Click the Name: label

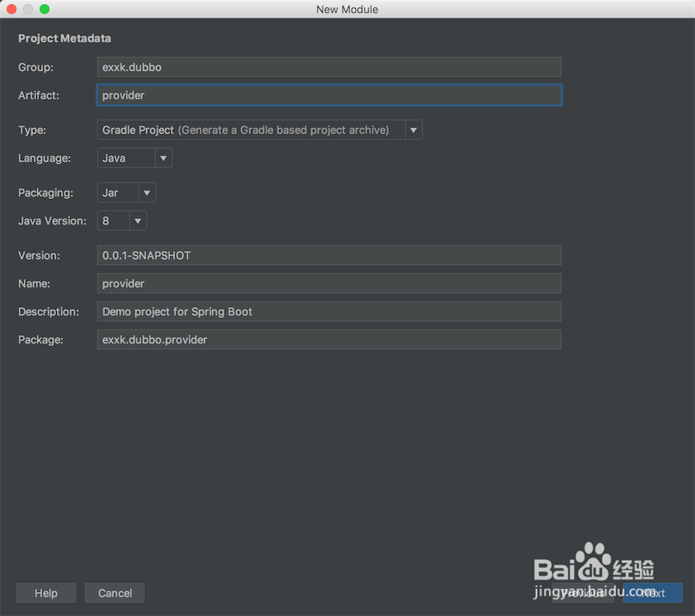(34, 283)
